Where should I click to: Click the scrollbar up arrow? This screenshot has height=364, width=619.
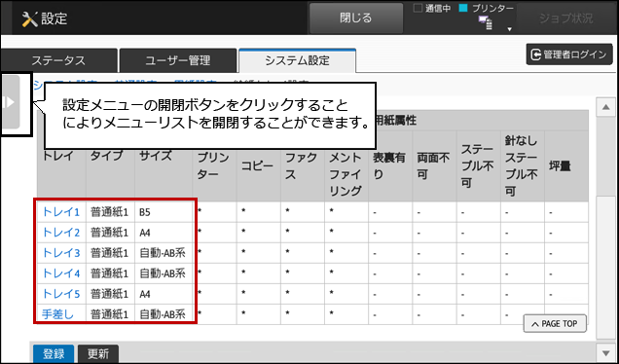(606, 107)
